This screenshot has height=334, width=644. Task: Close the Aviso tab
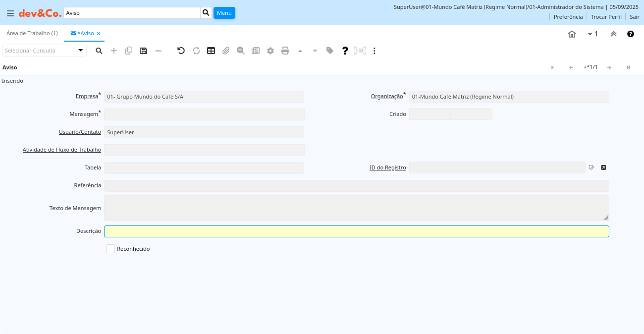pos(99,34)
